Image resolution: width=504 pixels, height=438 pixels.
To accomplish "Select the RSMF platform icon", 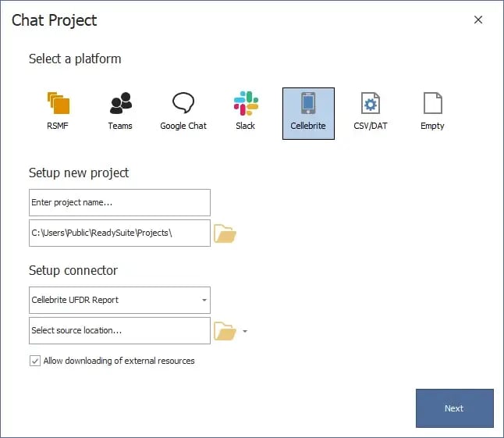I will (58, 112).
